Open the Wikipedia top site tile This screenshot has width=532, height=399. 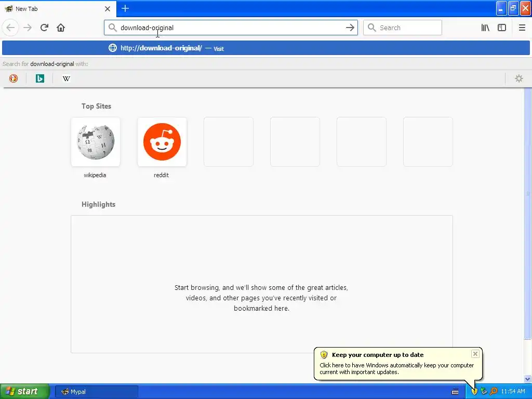pyautogui.click(x=96, y=142)
